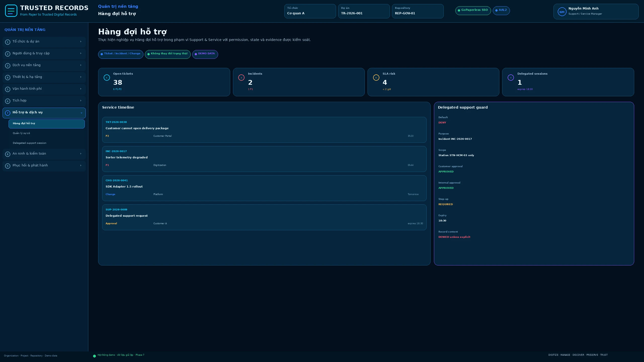
Task: Click the number 1 badge beside Tổ chức & dự án
Action: pos(8,42)
